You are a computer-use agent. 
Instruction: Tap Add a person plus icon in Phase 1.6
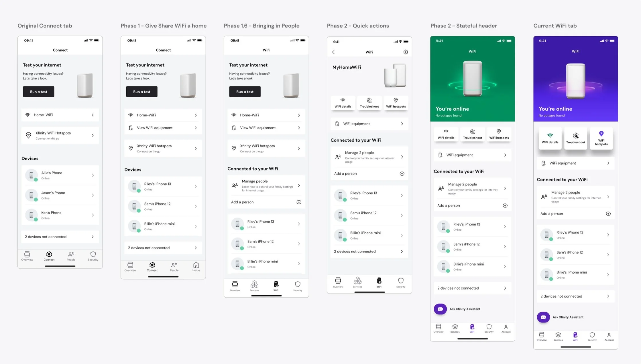pyautogui.click(x=299, y=202)
